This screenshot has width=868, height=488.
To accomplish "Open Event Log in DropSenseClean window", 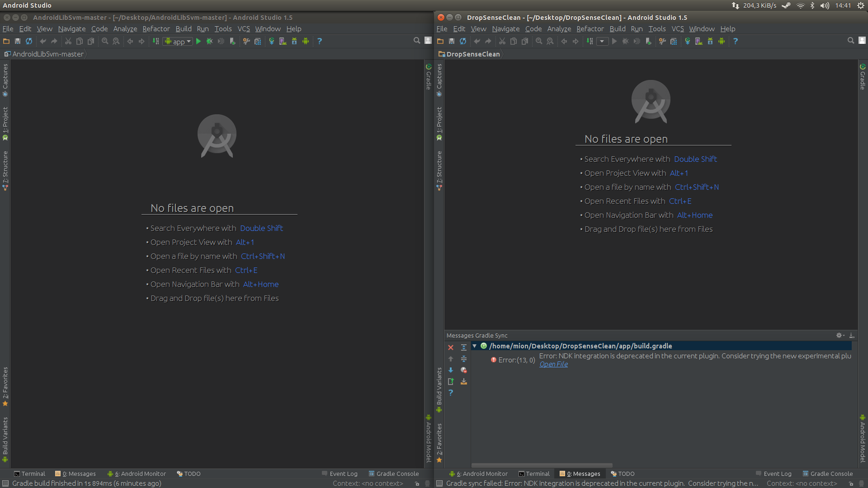I will 774,474.
